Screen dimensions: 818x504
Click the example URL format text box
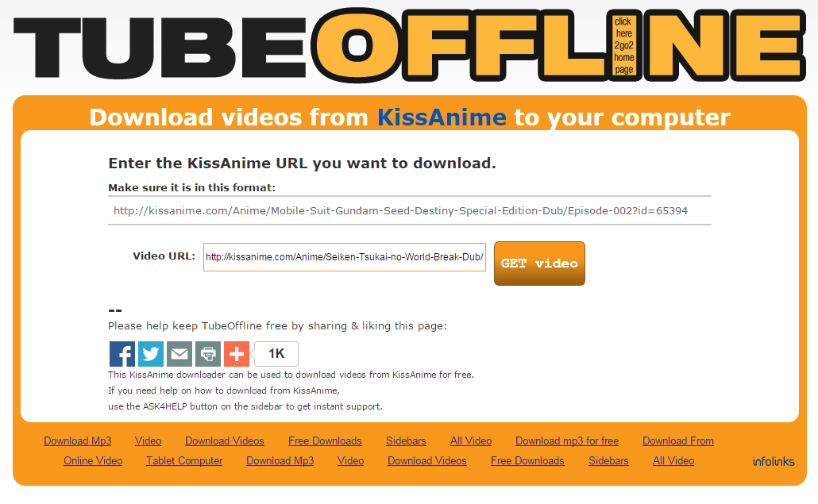(410, 210)
